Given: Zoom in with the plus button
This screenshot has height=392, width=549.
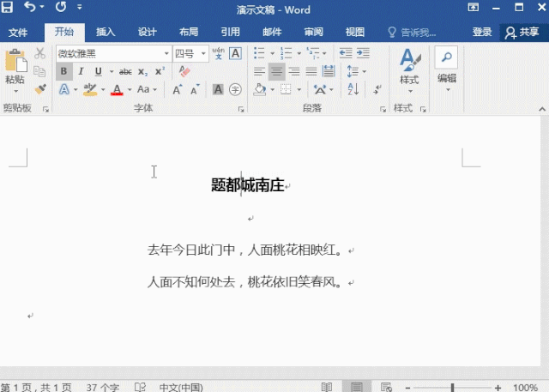Looking at the screenshot, I should (x=498, y=388).
